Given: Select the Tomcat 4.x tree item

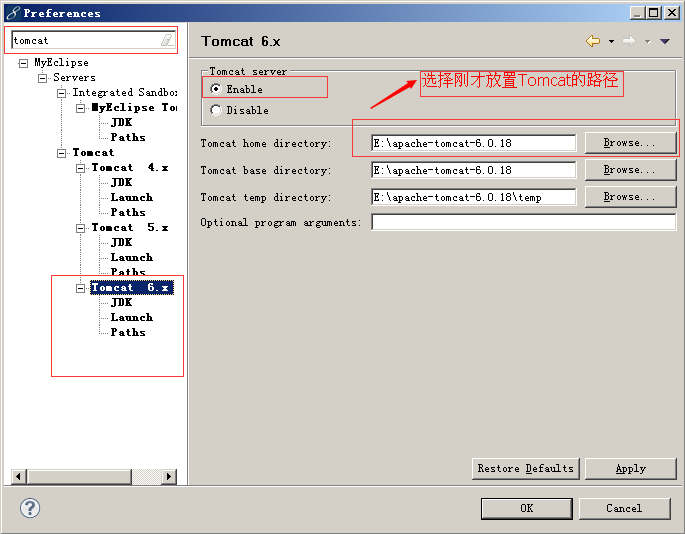Looking at the screenshot, I should pos(130,168).
